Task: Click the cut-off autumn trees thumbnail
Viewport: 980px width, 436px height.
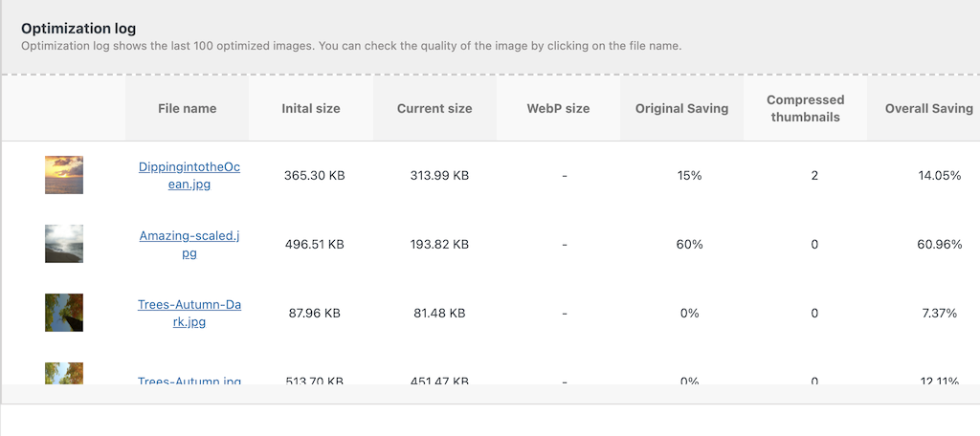Action: [64, 374]
